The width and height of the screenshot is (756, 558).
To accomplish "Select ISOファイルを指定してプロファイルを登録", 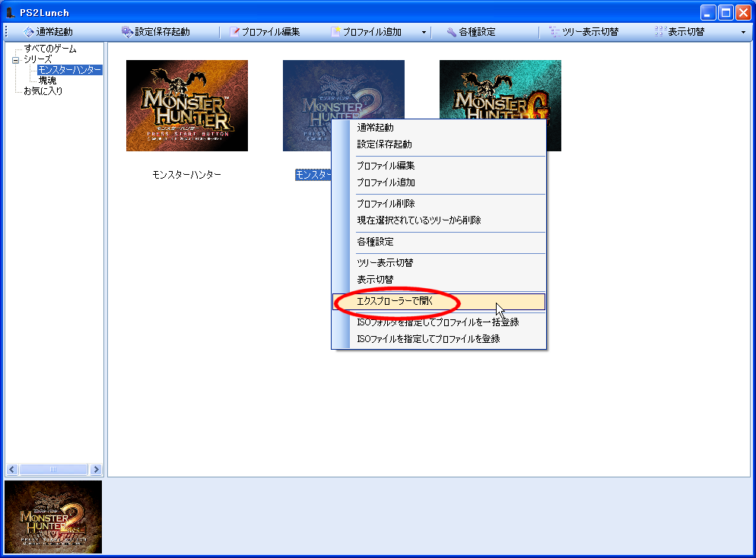I will tap(439, 339).
